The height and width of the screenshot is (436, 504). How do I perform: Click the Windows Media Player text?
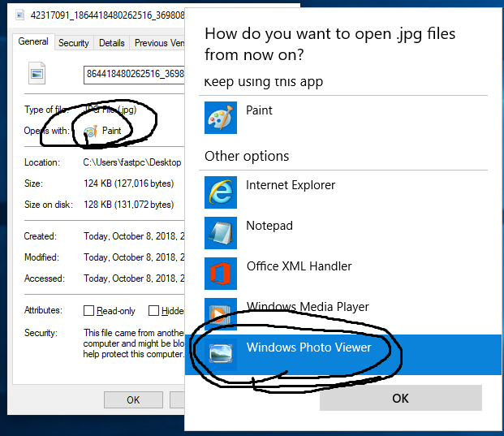(x=308, y=307)
